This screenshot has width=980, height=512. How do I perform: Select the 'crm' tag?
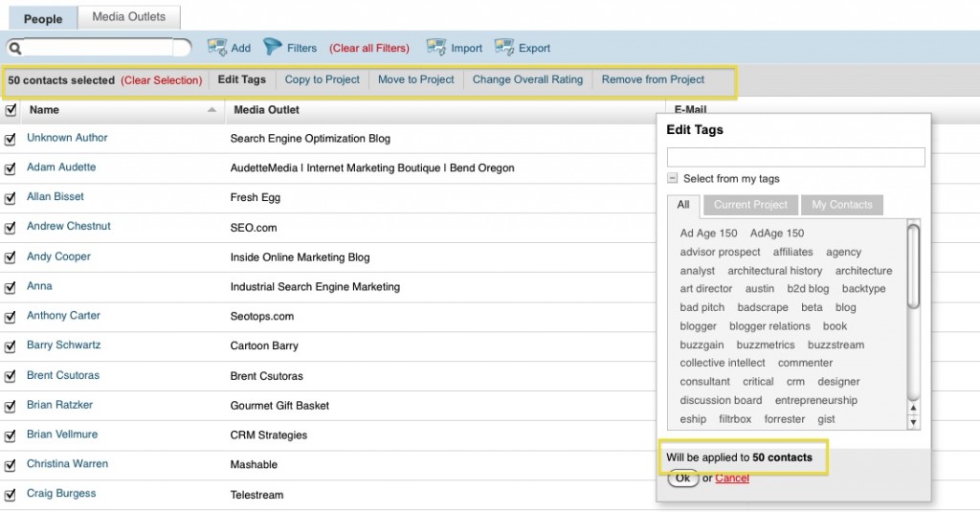795,381
